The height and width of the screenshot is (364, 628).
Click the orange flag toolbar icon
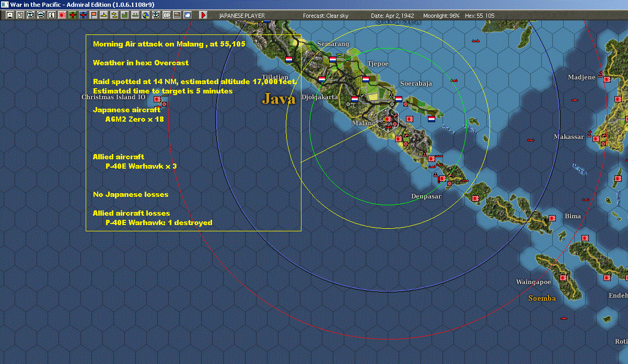click(x=93, y=15)
